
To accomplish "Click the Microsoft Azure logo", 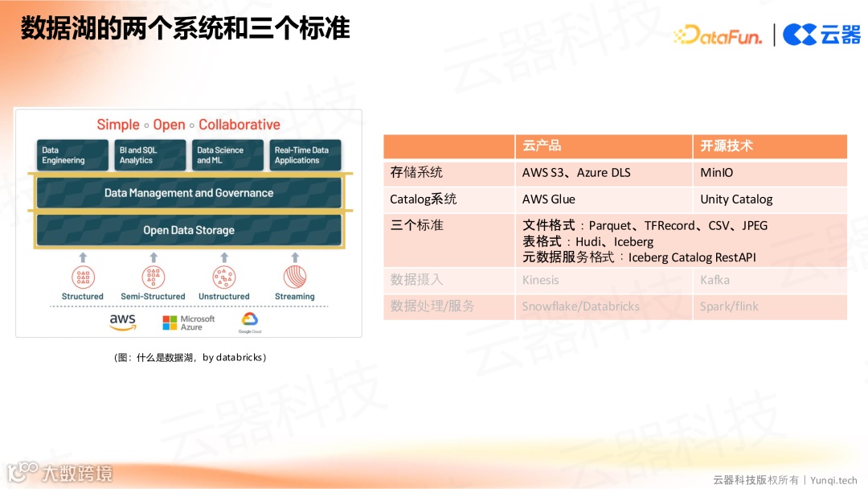I will click(x=188, y=323).
